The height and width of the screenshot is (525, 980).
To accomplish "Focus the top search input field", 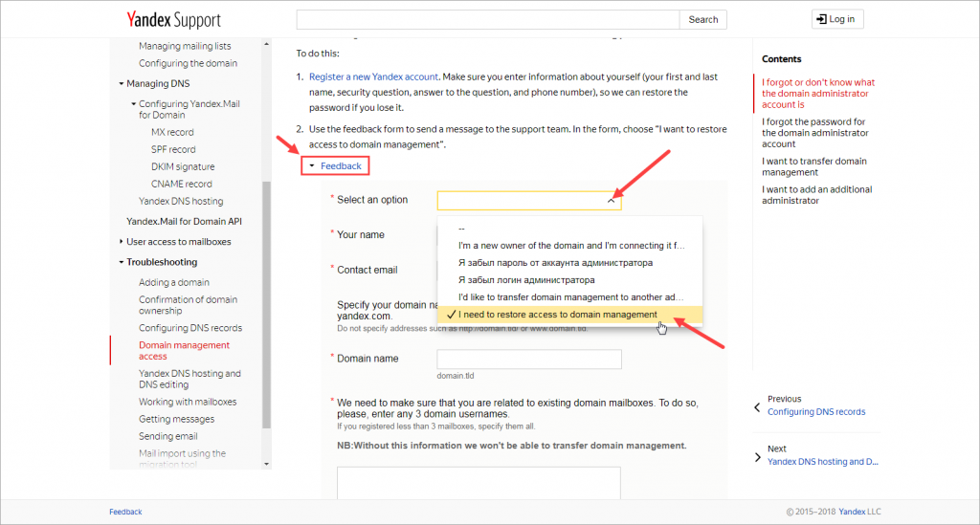I will (487, 19).
